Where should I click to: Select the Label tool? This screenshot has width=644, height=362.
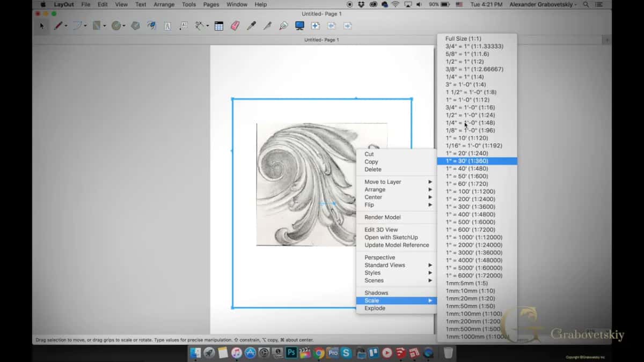pos(184,26)
